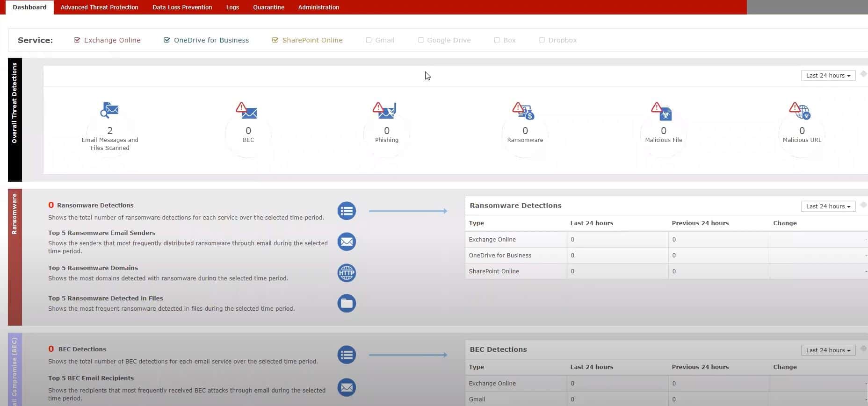Open Overall Threat Detections Last 24 hours dropdown
The height and width of the screenshot is (406, 868).
828,76
